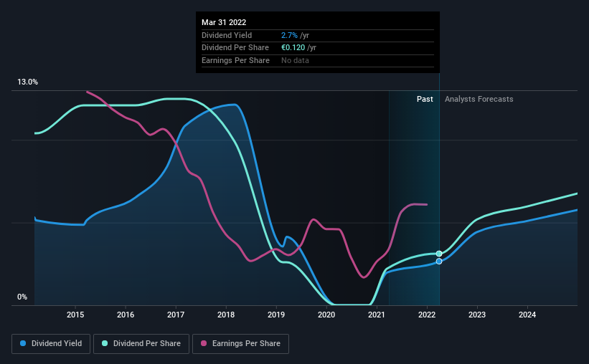Image resolution: width=589 pixels, height=364 pixels.
Task: Click the tooltip 'Dividend Yield' row label
Action: (227, 35)
